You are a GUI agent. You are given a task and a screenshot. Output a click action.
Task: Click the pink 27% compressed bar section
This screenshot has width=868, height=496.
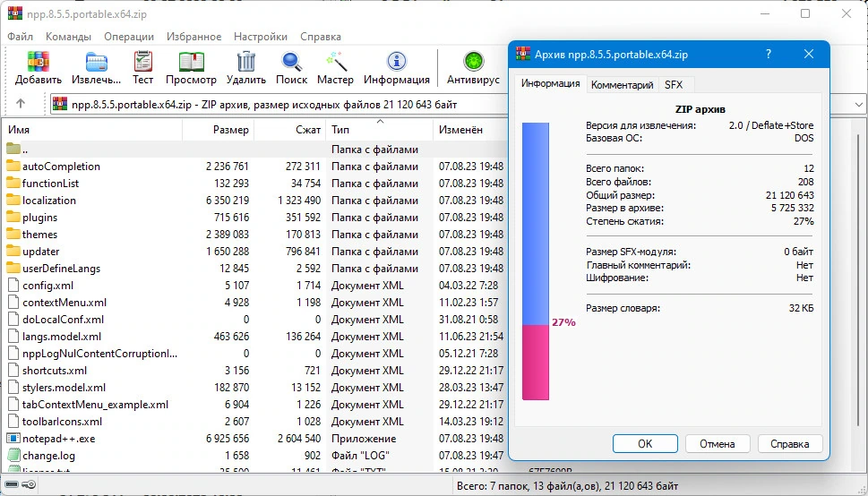tap(536, 362)
